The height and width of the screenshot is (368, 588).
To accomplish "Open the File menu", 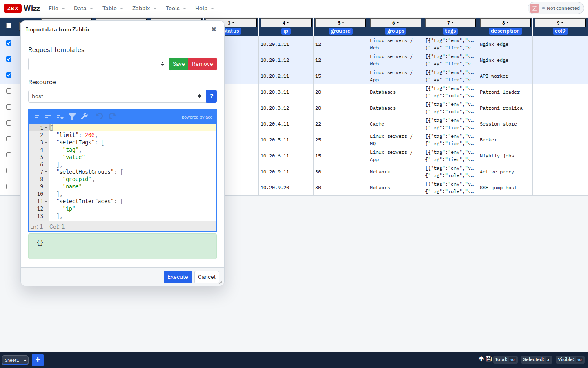I will click(x=56, y=8).
